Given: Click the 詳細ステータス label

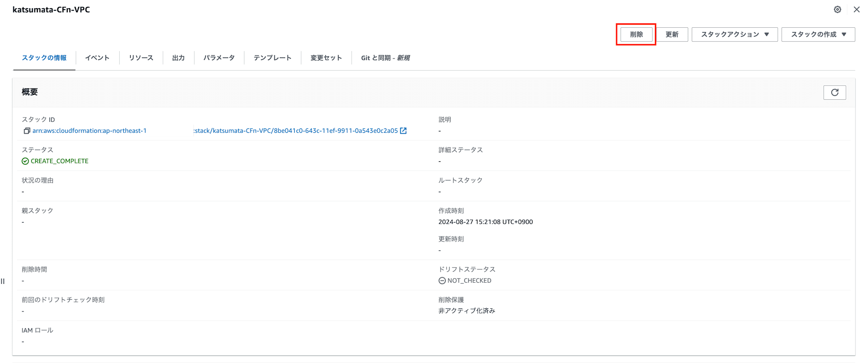Looking at the screenshot, I should [x=460, y=150].
